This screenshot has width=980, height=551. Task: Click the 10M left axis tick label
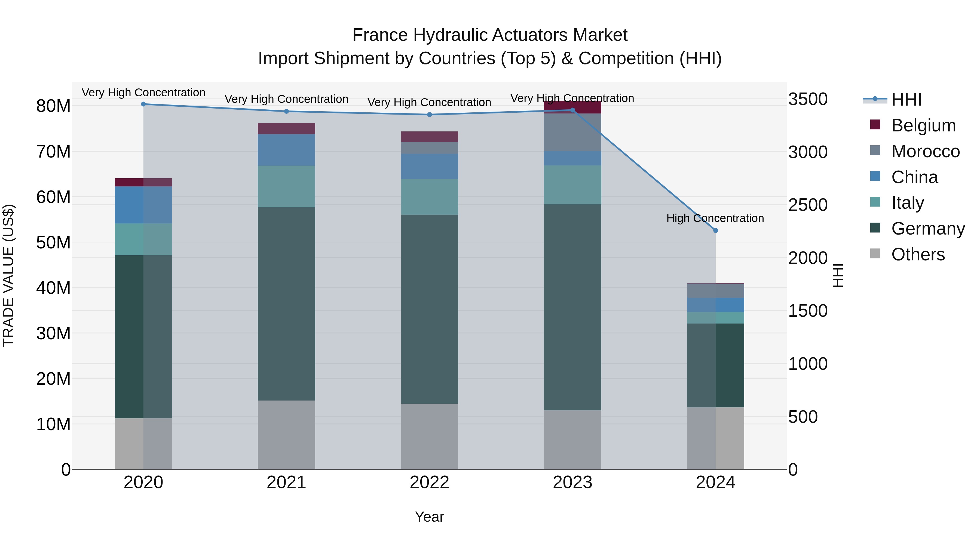[53, 424]
